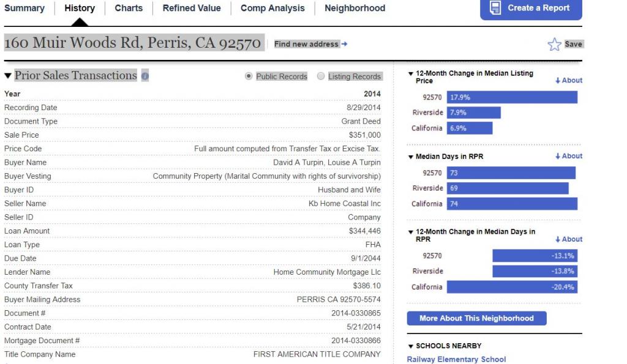Click More About This Neighborhood button
This screenshot has height=364, width=627.
coord(476,318)
